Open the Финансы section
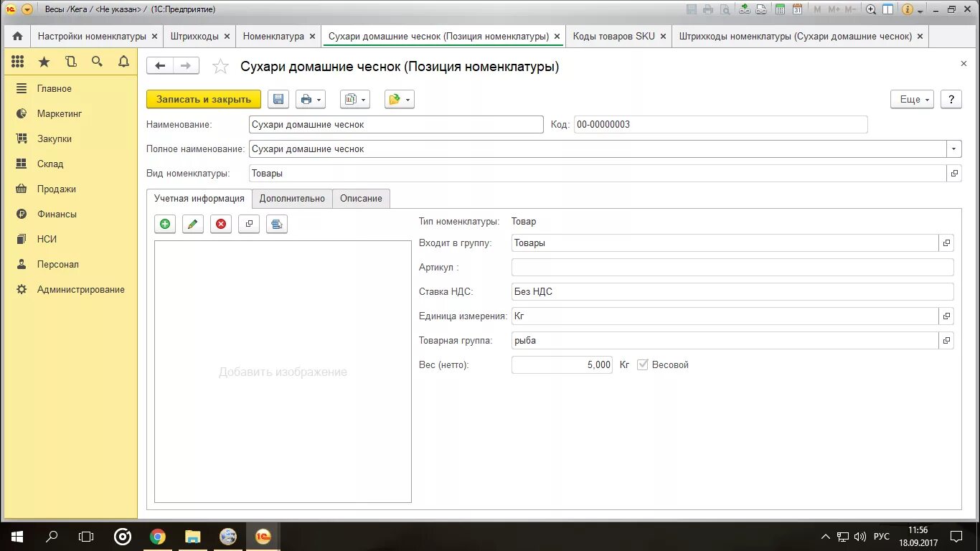Viewport: 980px width, 551px height. pyautogui.click(x=57, y=214)
